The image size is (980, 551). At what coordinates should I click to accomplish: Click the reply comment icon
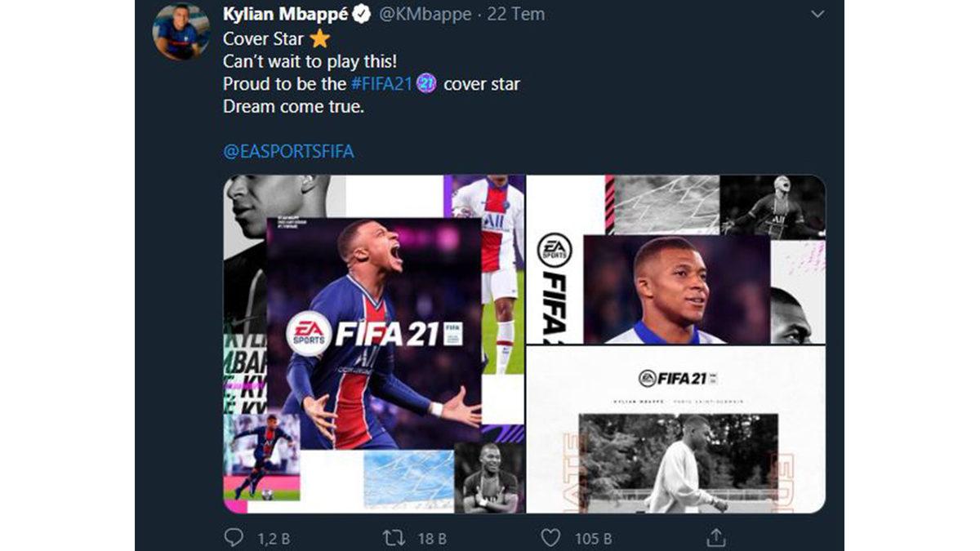[233, 537]
